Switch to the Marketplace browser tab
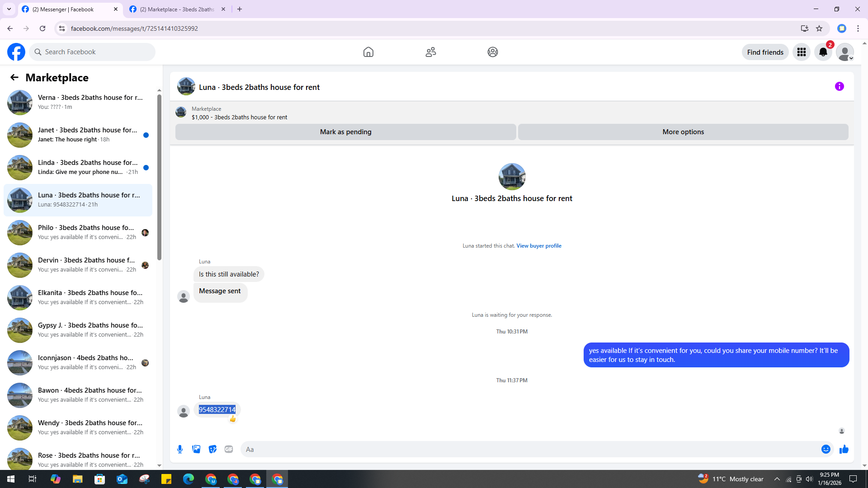 tap(177, 9)
